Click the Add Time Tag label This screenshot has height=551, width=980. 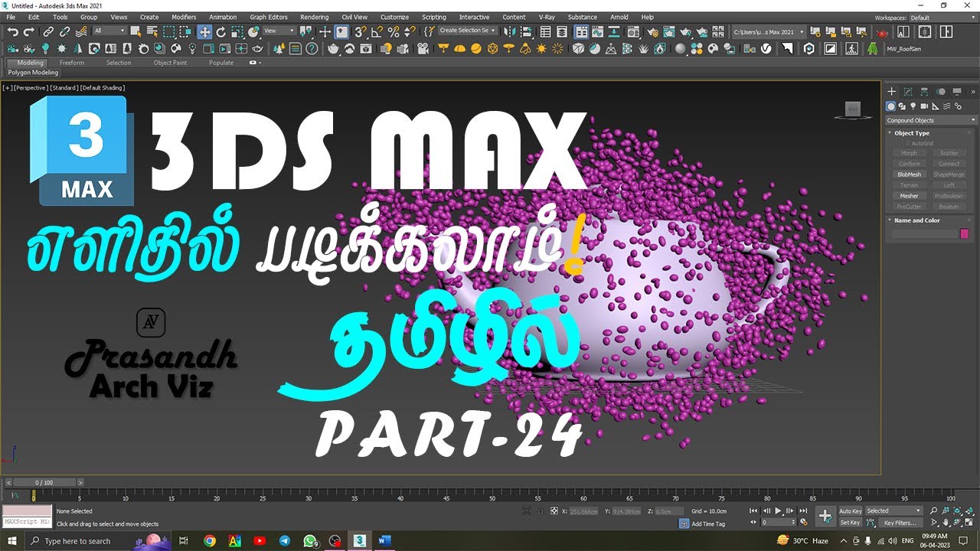708,524
